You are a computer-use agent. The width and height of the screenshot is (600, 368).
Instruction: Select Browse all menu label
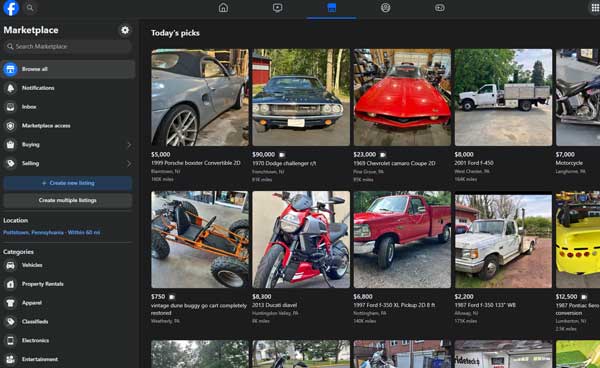(x=35, y=69)
